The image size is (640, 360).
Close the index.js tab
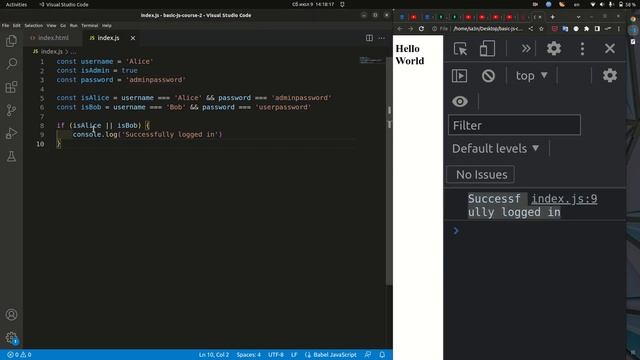tap(133, 38)
